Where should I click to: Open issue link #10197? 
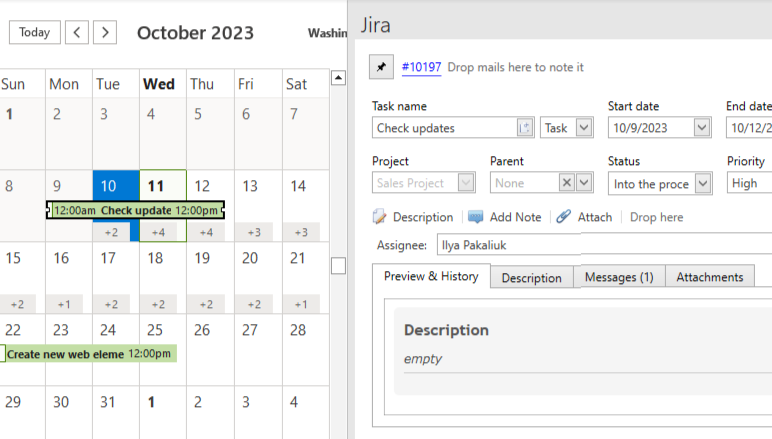click(x=421, y=67)
